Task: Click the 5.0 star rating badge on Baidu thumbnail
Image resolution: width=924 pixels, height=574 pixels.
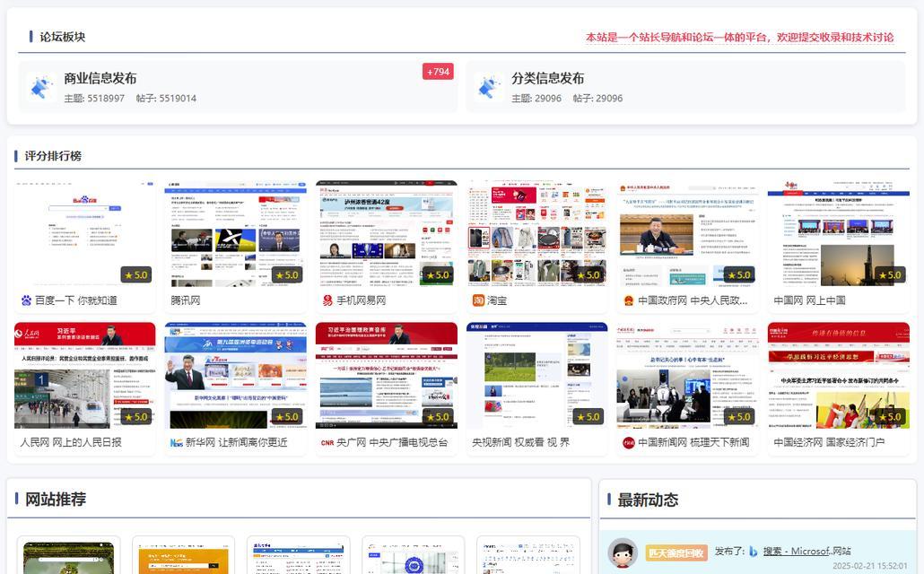Action: [x=136, y=275]
